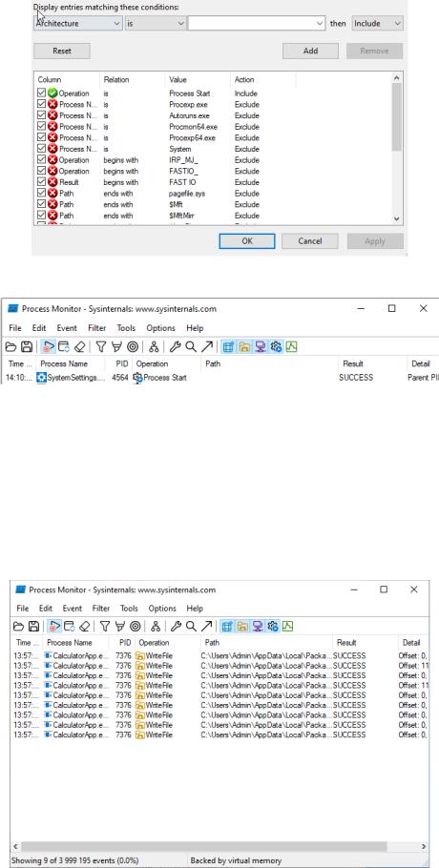
Task: Open Tools menu in CalculatorApp Process Monitor window
Action: (129, 608)
